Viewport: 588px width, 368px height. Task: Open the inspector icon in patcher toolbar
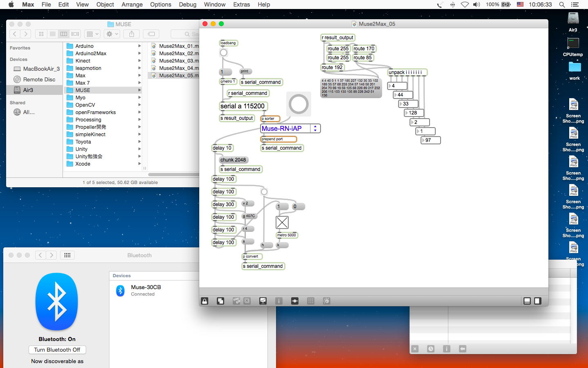click(x=279, y=301)
